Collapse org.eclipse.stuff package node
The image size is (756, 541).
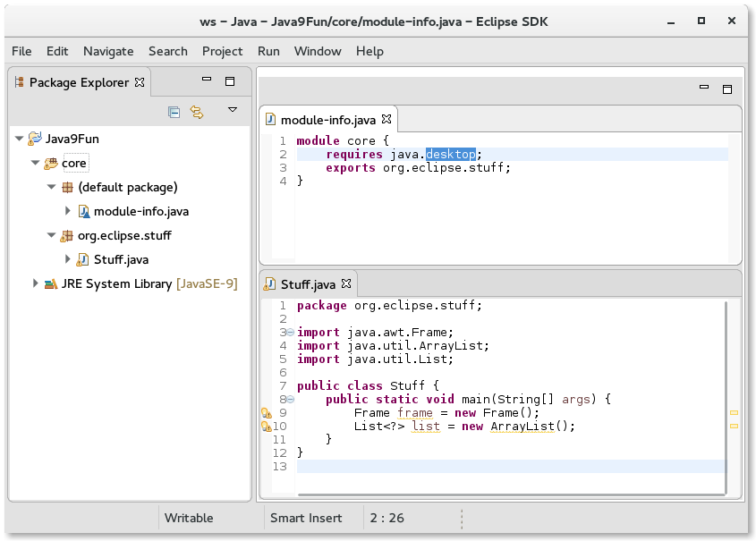click(51, 235)
